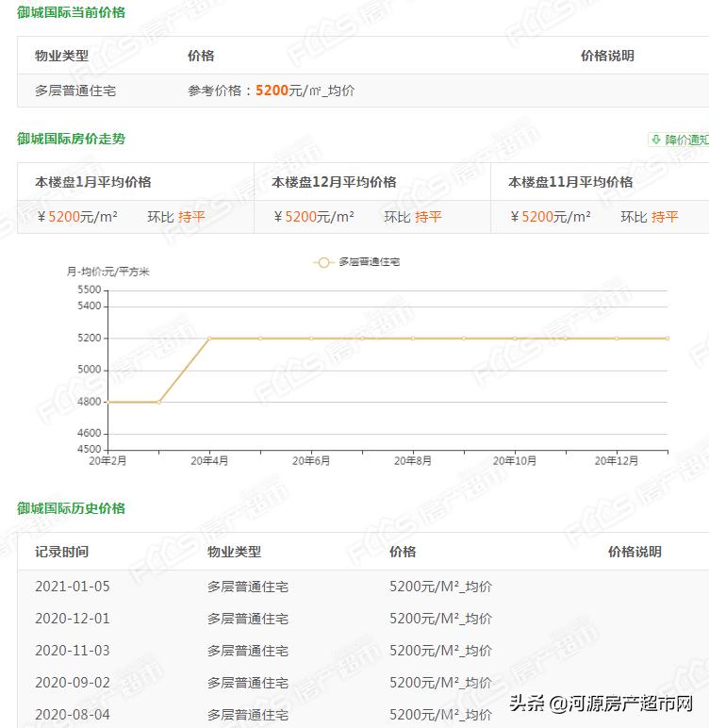Click the 记录时间 column header
This screenshot has height=728, width=709.
pyautogui.click(x=61, y=552)
